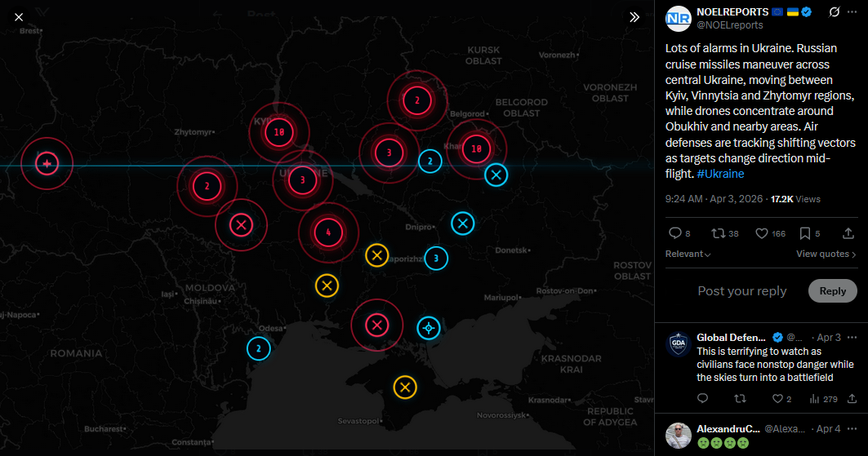
Task: Open the 9:24 AM Apr 3, 2026 timestamp
Action: [714, 199]
